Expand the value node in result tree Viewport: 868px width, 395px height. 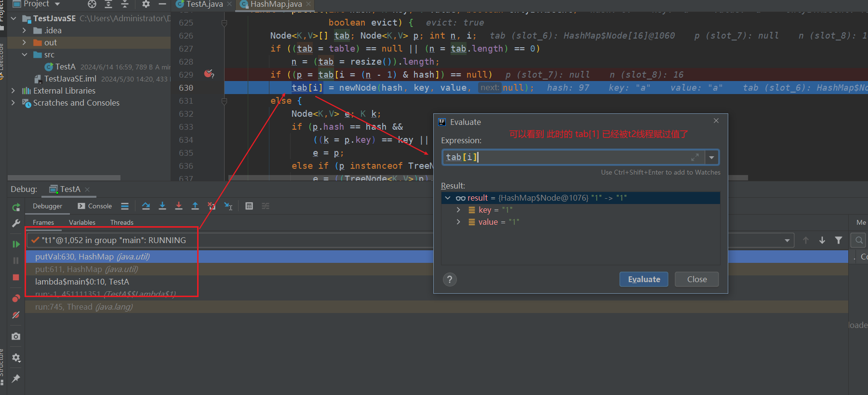point(458,222)
